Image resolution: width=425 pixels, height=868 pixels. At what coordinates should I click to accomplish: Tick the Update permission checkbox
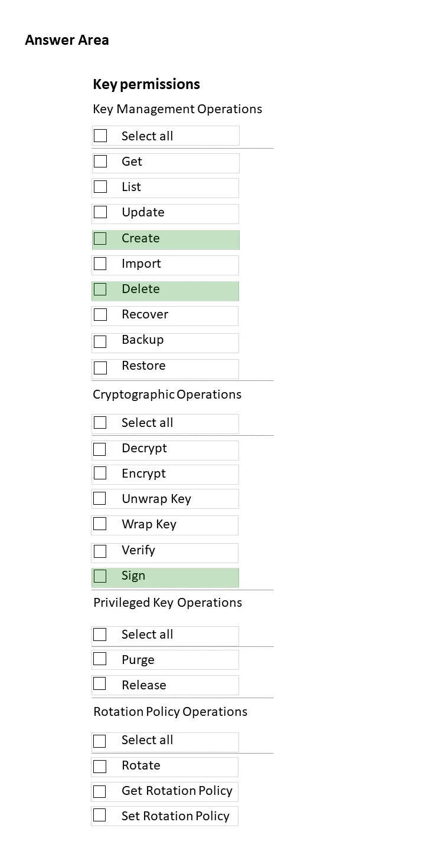pos(100,212)
